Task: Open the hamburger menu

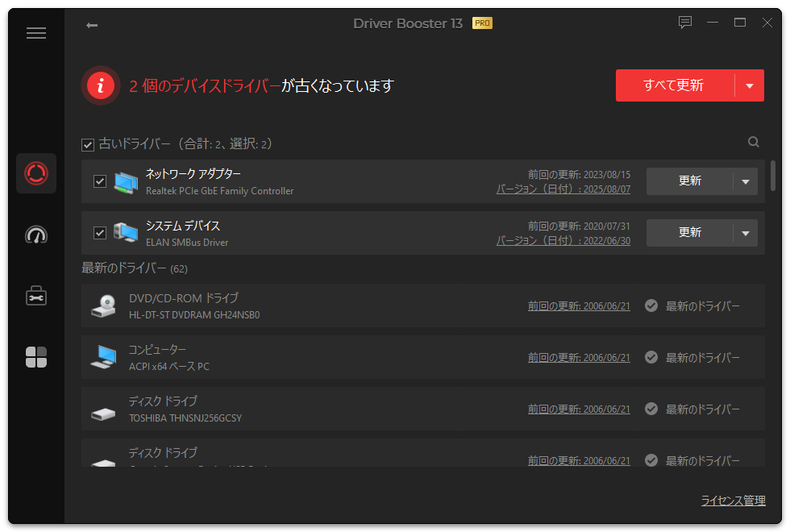Action: pos(36,33)
